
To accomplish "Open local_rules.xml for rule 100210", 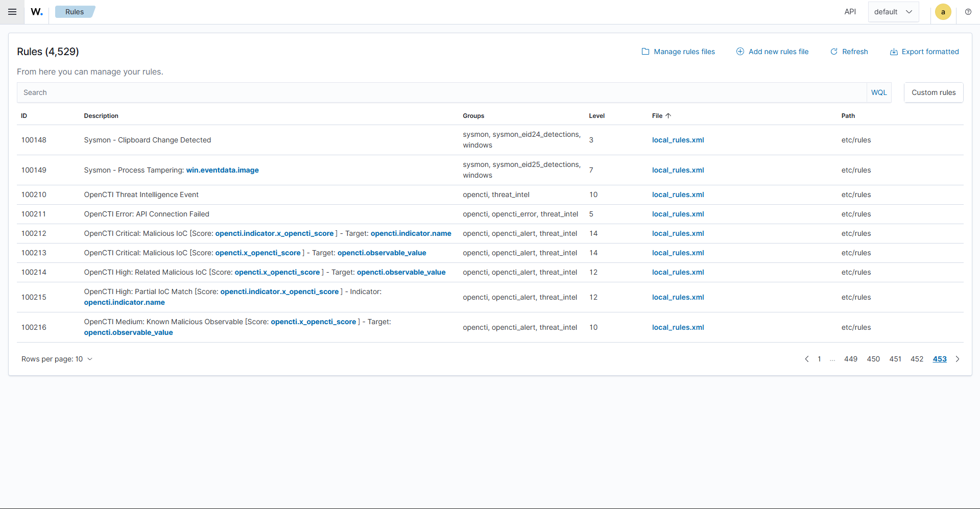I will click(678, 195).
